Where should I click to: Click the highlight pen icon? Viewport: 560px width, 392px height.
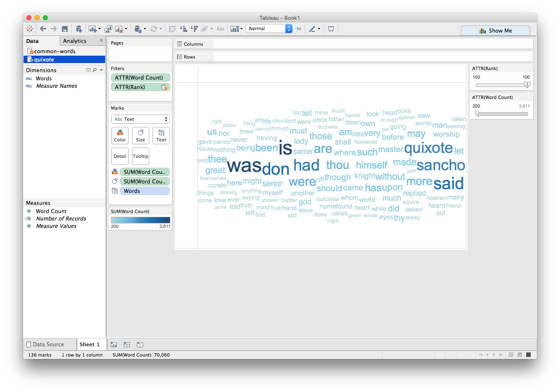(x=312, y=29)
